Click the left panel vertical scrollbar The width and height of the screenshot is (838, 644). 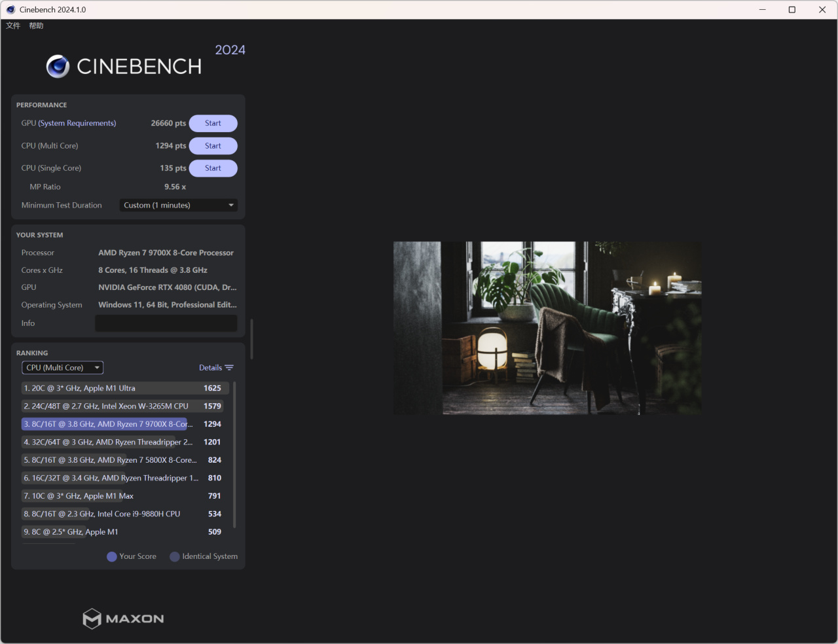point(251,338)
